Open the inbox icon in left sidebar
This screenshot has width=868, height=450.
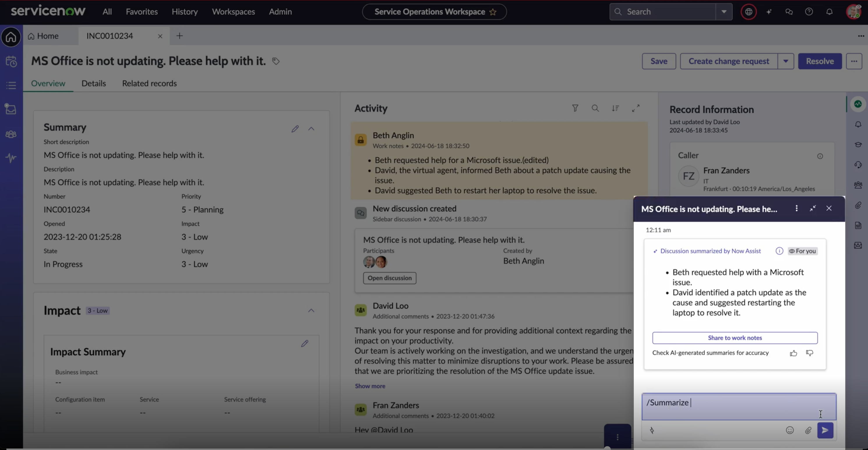(11, 109)
